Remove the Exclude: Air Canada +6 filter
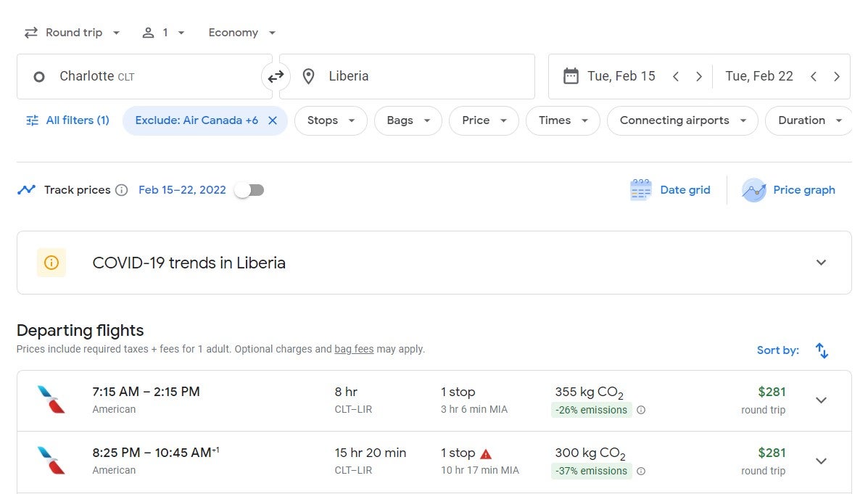This screenshot has width=868, height=494. (273, 120)
